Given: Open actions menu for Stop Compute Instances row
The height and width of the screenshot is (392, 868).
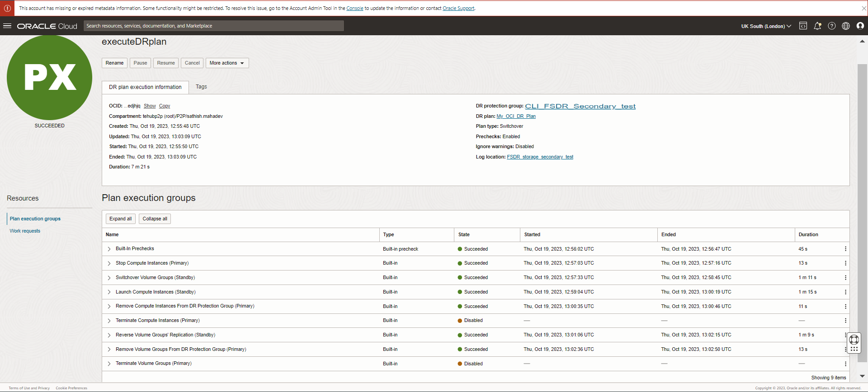Looking at the screenshot, I should 845,263.
